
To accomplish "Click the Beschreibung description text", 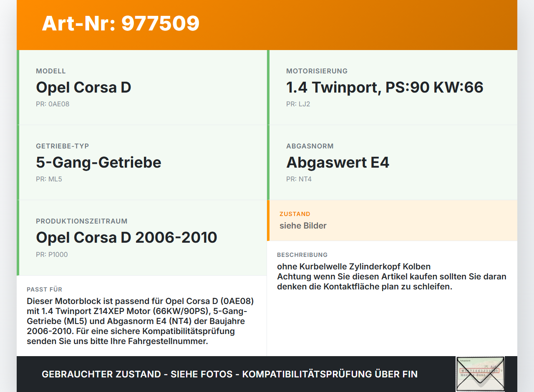I will point(391,276).
